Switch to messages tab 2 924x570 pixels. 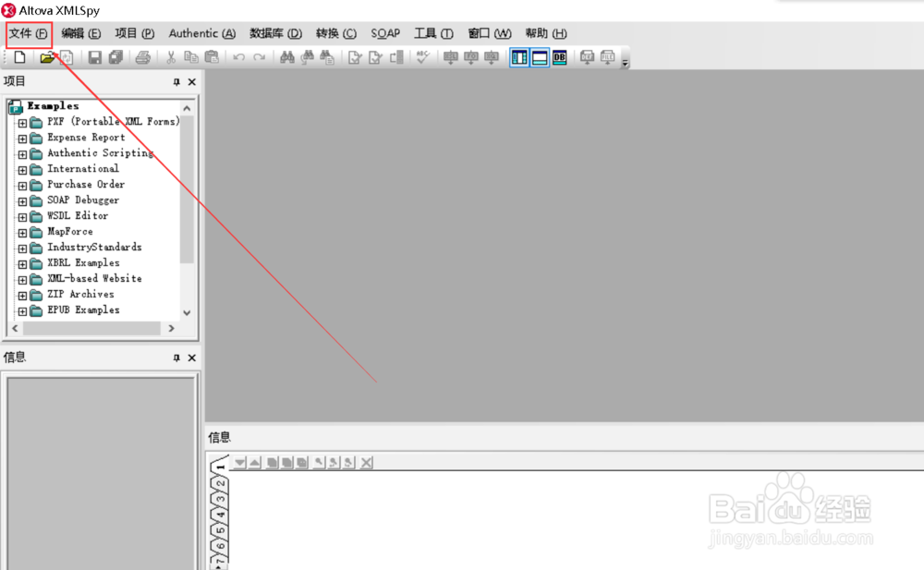pyautogui.click(x=220, y=483)
